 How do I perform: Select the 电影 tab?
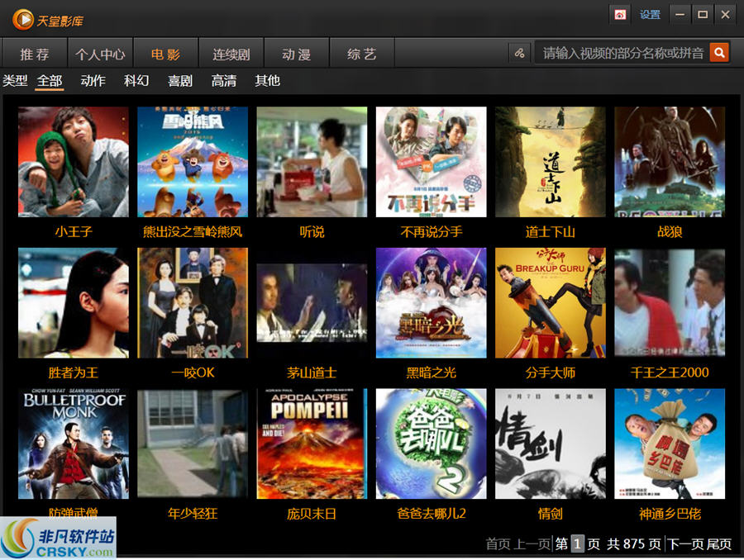pos(165,54)
